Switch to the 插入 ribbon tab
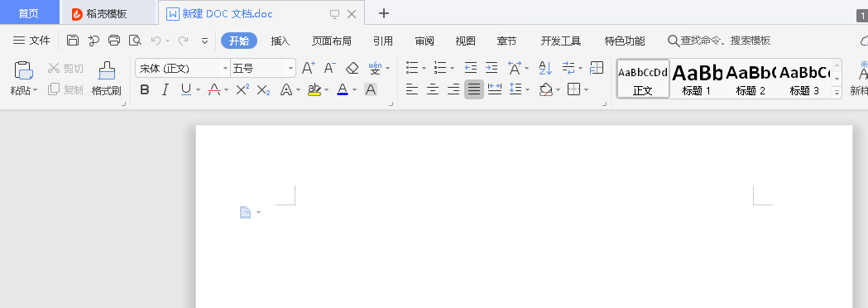The height and width of the screenshot is (308, 868). point(281,41)
